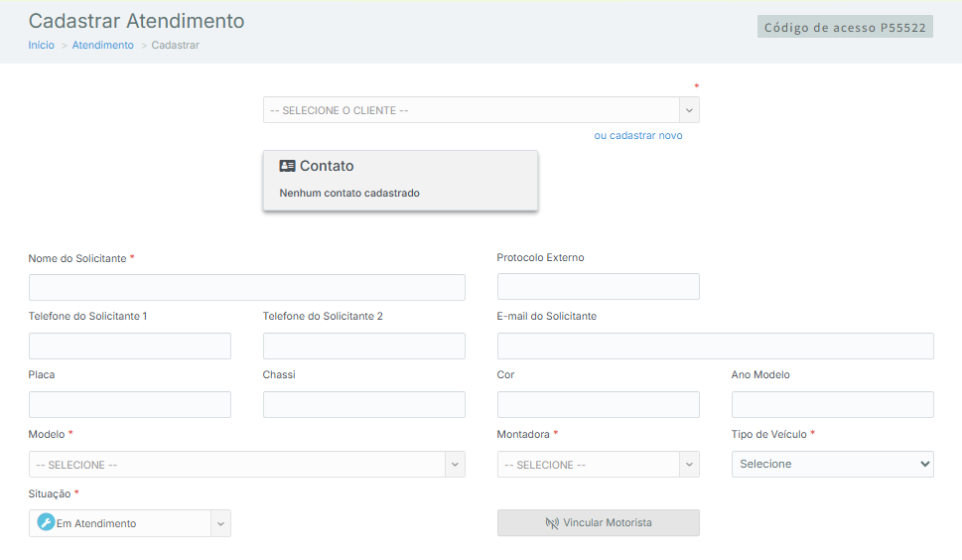Click the Telefone do Solicitante 2 field

pos(363,347)
